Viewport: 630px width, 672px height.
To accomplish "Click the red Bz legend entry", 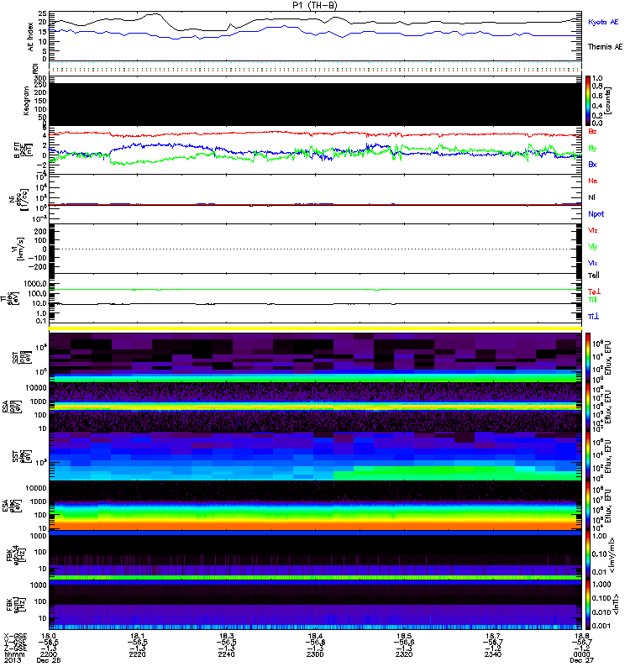I will pyautogui.click(x=593, y=132).
